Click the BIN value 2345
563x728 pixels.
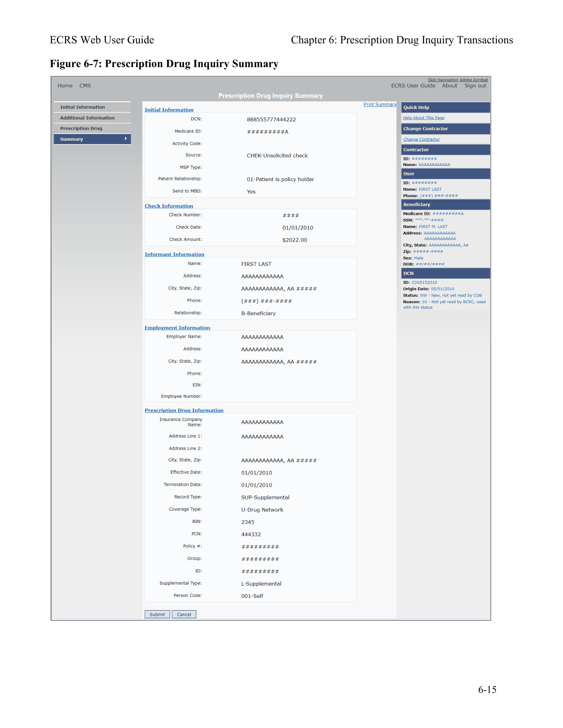pyautogui.click(x=248, y=522)
